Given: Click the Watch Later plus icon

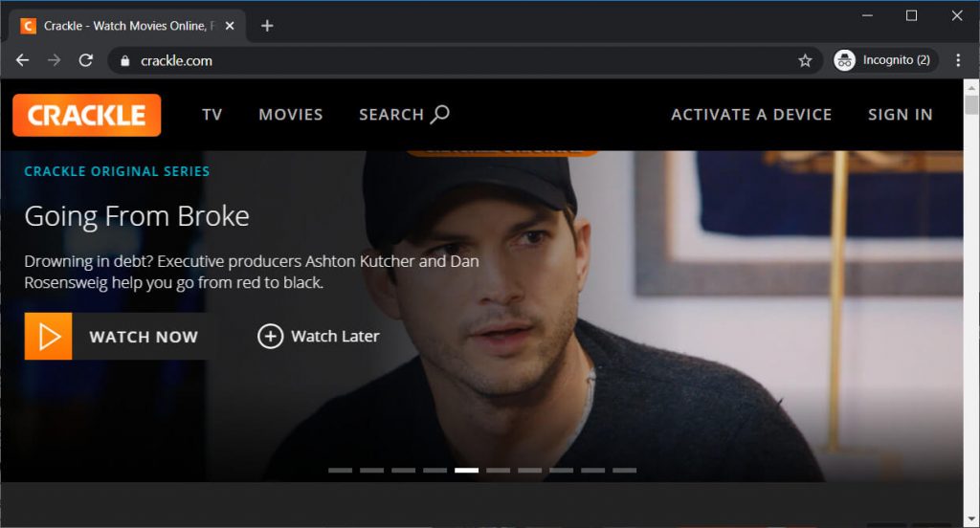Looking at the screenshot, I should [270, 336].
